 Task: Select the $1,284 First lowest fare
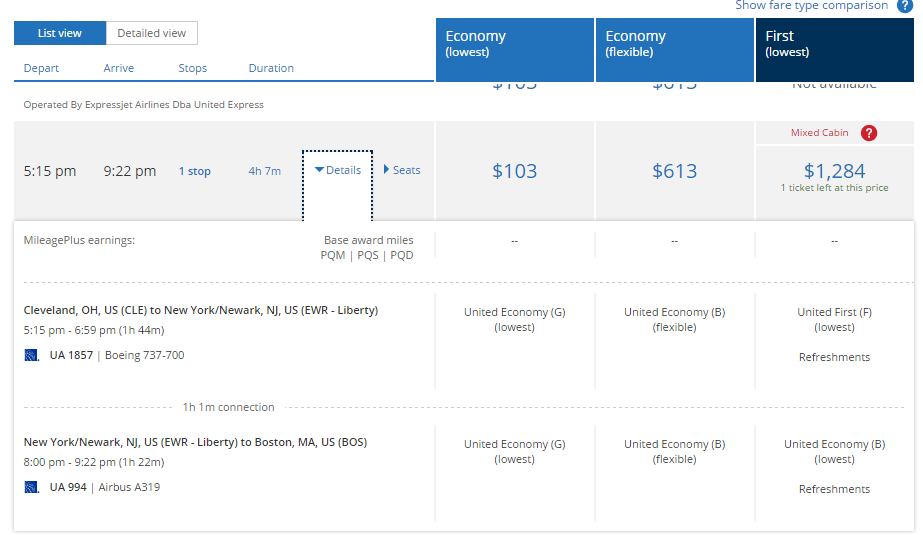point(835,171)
